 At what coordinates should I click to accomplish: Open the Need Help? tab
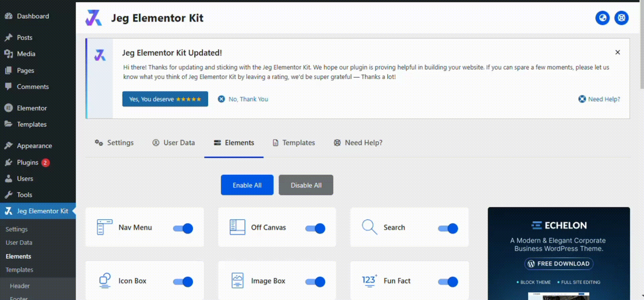[x=358, y=143]
